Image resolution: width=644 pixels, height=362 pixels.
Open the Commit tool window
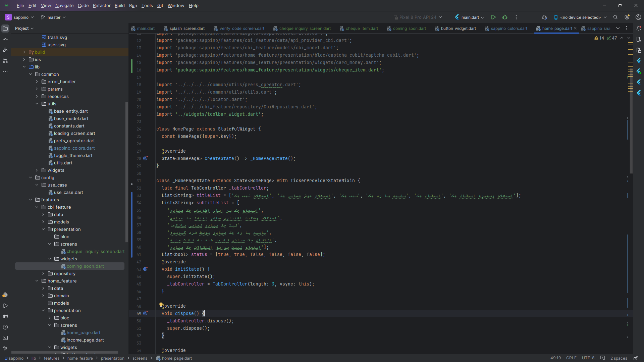click(x=5, y=39)
